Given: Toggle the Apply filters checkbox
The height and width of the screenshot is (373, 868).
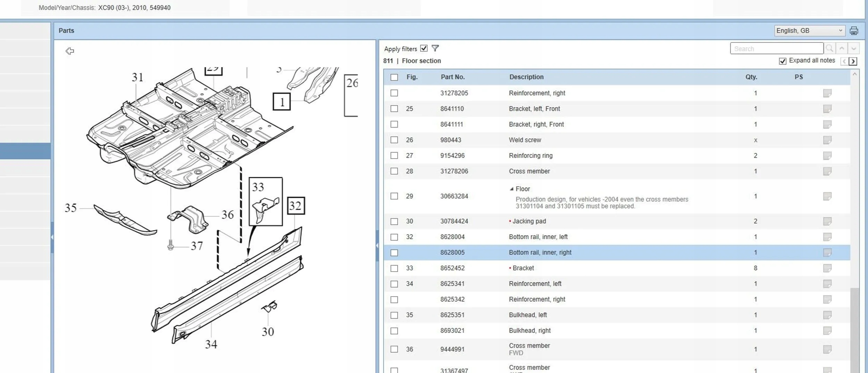Looking at the screenshot, I should [x=424, y=48].
